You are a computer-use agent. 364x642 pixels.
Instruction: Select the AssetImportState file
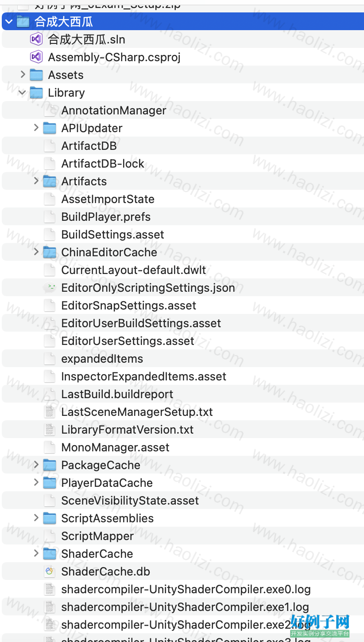coord(108,199)
